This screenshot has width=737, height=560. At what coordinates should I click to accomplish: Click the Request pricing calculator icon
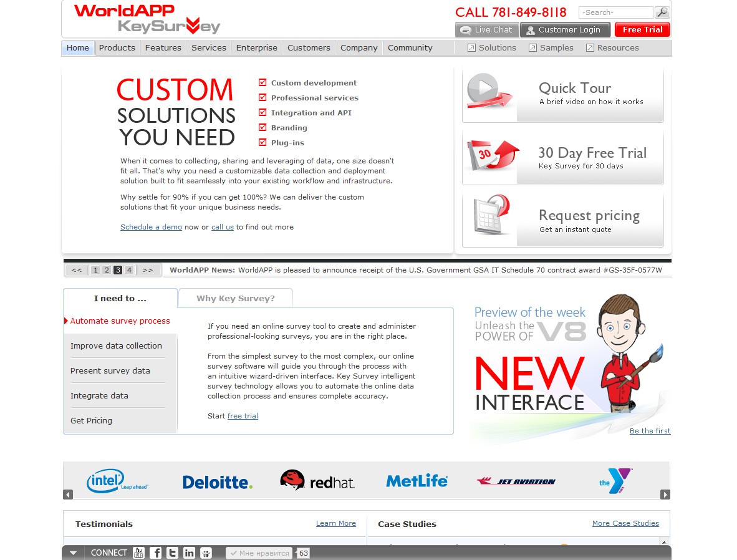[492, 215]
